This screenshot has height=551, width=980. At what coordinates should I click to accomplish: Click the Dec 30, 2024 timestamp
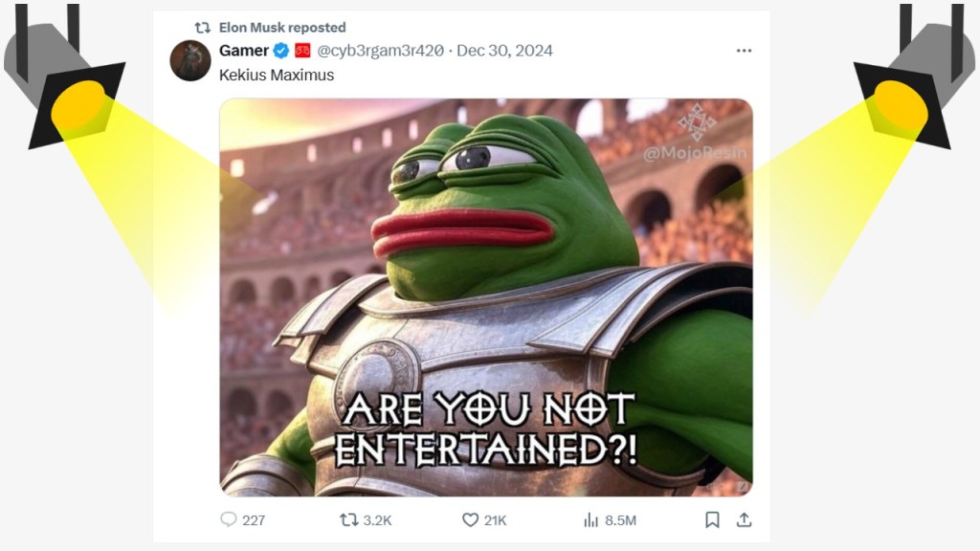pos(504,51)
